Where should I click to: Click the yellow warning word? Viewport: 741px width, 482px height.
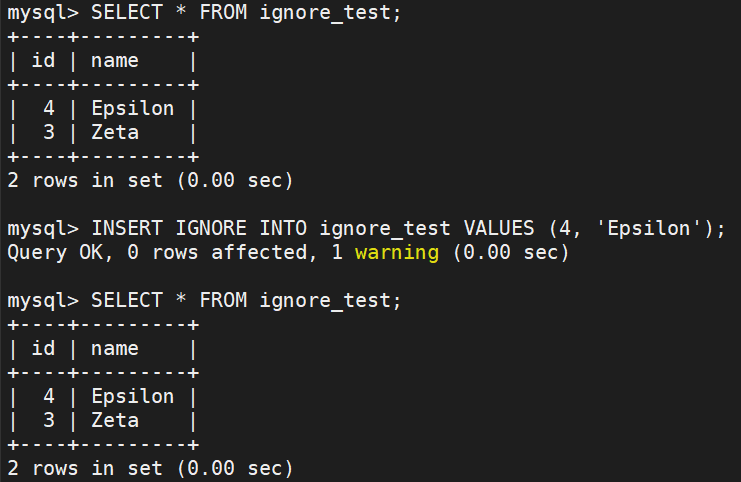click(396, 253)
